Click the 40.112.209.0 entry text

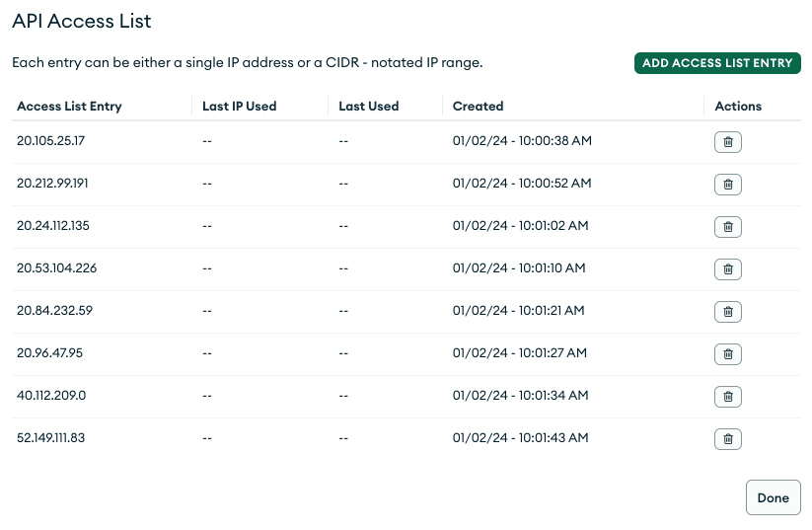click(51, 396)
